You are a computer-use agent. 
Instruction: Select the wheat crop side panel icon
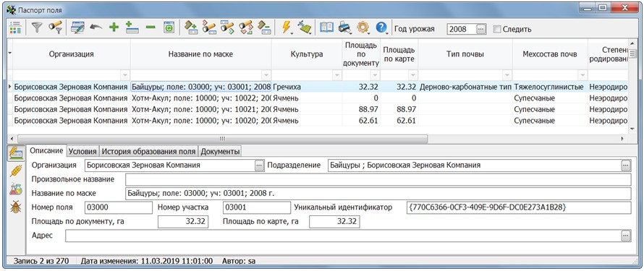pos(16,171)
